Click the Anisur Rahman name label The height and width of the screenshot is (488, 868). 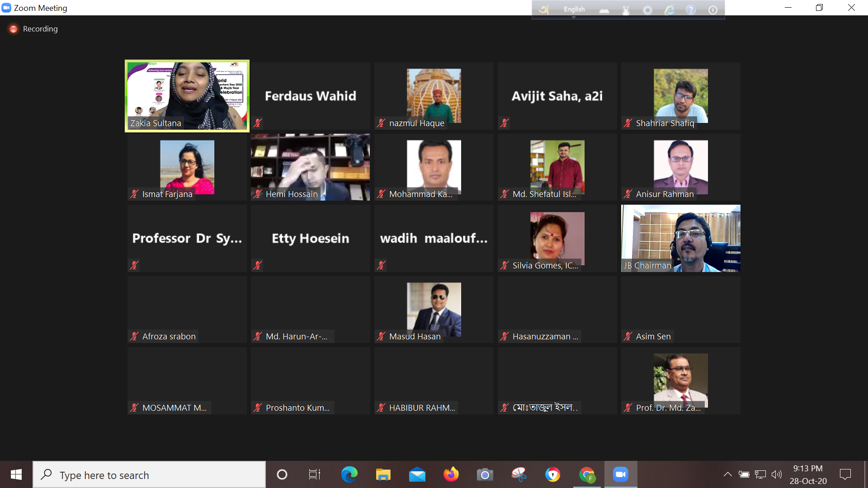(x=665, y=194)
